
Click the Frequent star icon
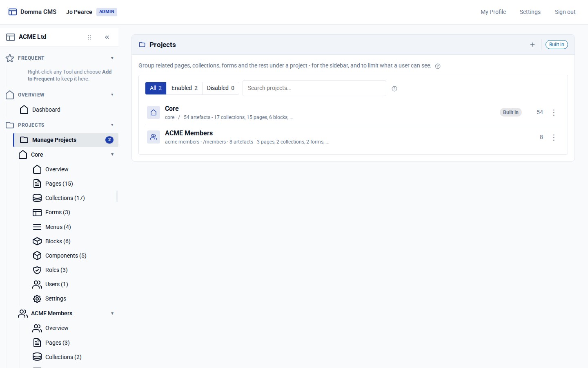[x=10, y=58]
